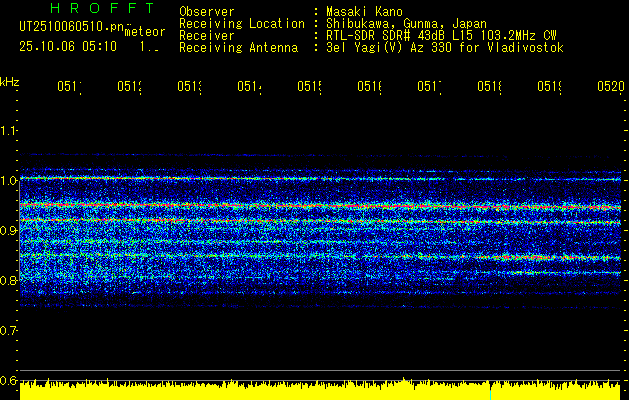This screenshot has width=629, height=400.
Task: Select the 0513 time marker
Action: coord(189,86)
